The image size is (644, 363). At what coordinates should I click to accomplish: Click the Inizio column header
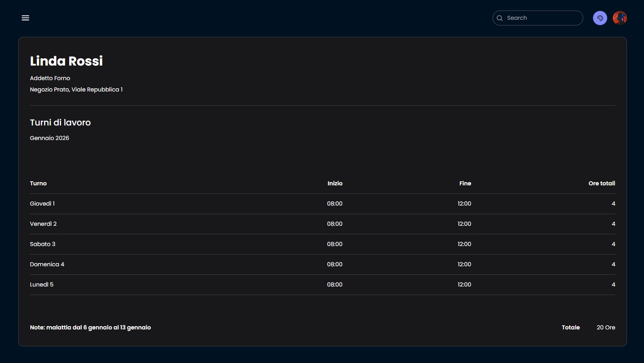[x=335, y=183]
